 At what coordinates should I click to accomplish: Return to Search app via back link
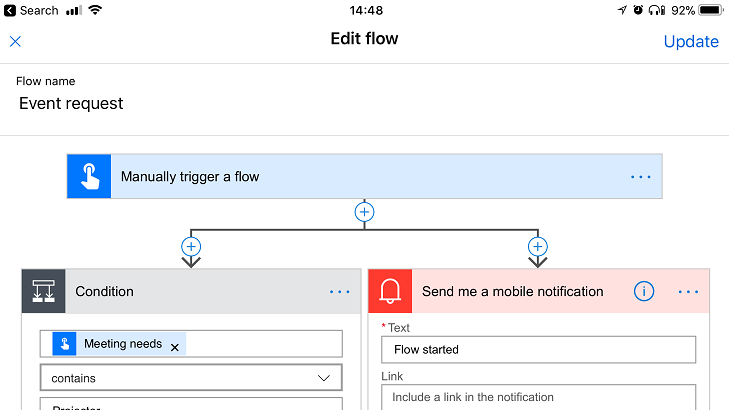[x=32, y=10]
